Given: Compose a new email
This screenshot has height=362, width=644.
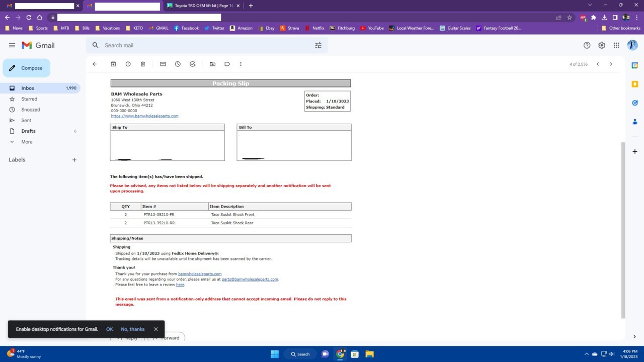Looking at the screenshot, I should (x=27, y=68).
